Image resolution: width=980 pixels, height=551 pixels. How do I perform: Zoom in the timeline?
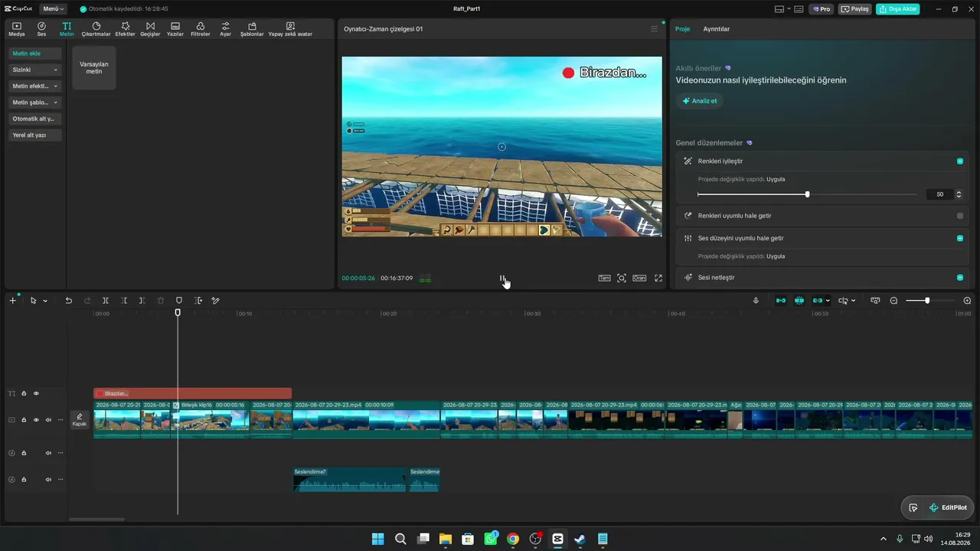[967, 301]
